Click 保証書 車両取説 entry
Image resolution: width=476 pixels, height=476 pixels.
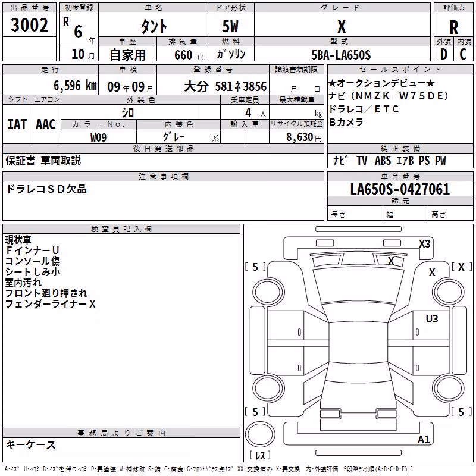point(43,161)
